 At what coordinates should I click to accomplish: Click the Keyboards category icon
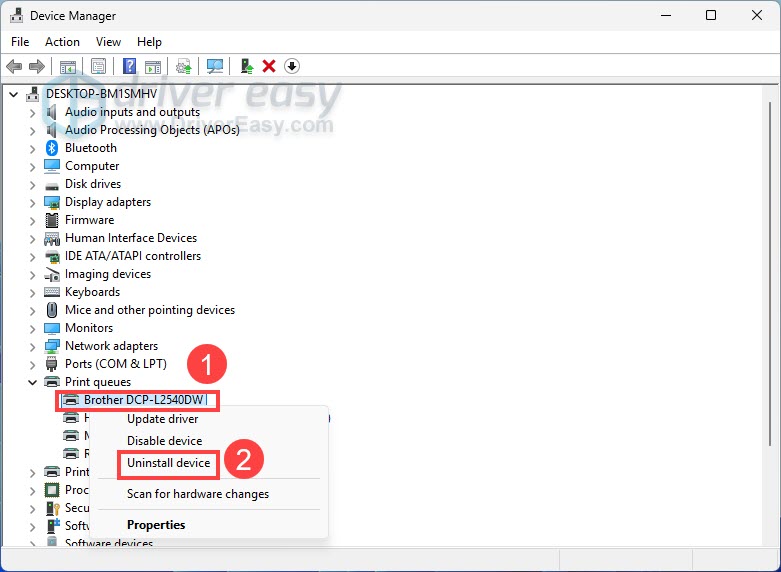coord(52,292)
